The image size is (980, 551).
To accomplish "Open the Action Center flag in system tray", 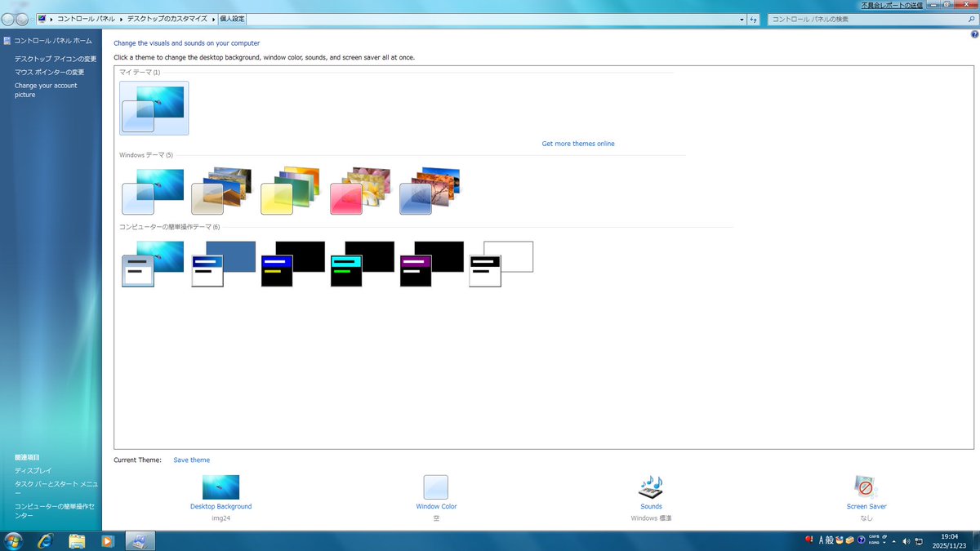I will click(x=809, y=540).
